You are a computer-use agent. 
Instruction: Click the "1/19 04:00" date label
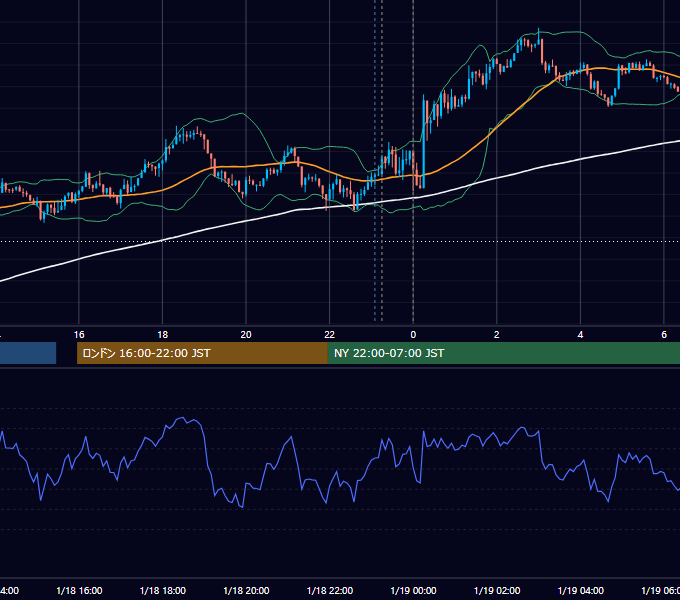(x=581, y=590)
